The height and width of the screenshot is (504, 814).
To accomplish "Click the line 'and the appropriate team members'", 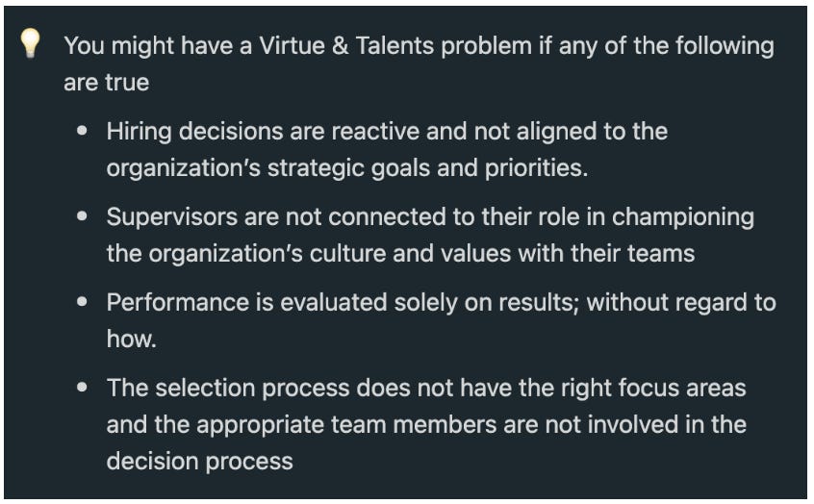I will 426,424.
